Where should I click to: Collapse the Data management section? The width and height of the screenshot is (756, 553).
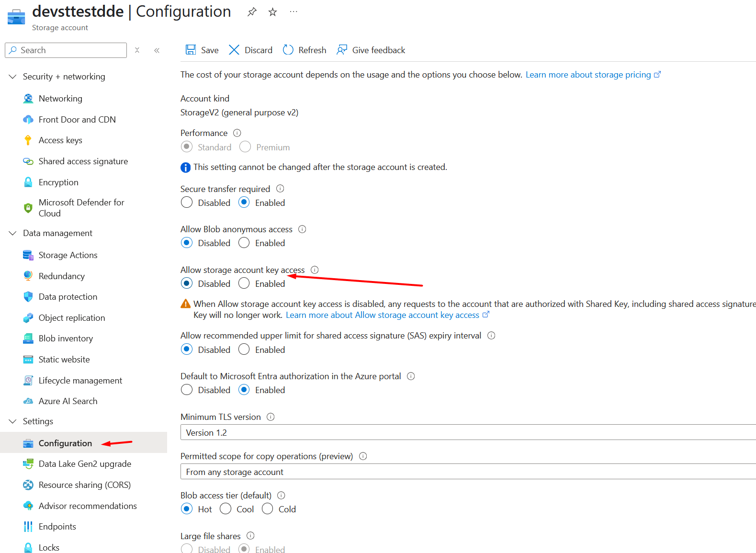click(13, 233)
